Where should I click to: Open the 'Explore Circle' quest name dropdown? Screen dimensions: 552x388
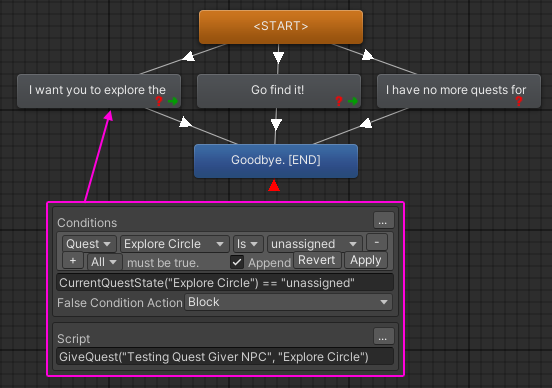tap(175, 244)
